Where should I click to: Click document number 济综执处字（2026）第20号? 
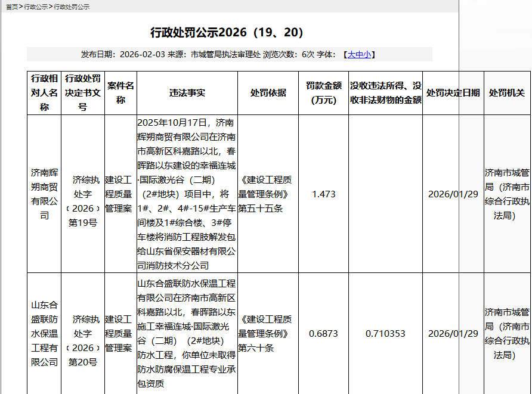click(x=83, y=334)
